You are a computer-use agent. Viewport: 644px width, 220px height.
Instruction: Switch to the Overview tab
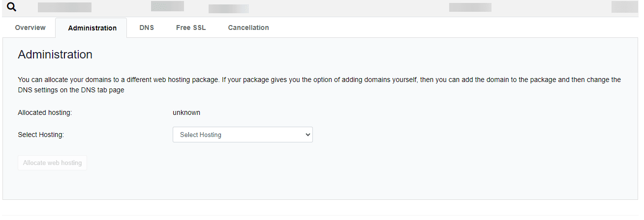(x=30, y=27)
